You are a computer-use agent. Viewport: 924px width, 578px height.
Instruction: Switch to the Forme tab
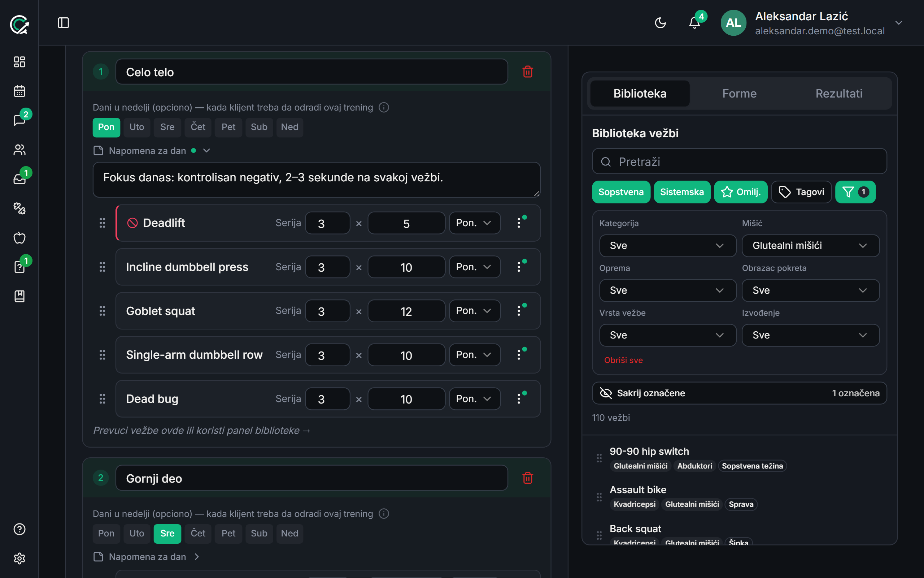[x=739, y=94]
